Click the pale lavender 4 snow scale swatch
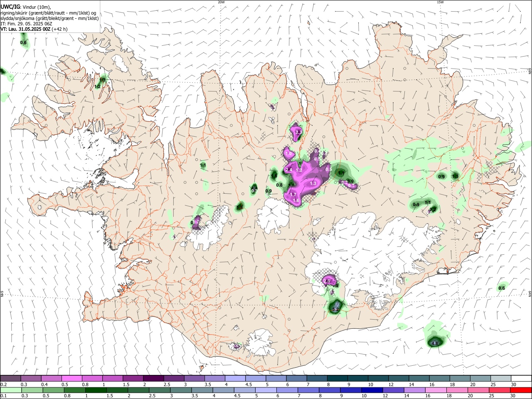The image size is (532, 399). (x=235, y=379)
